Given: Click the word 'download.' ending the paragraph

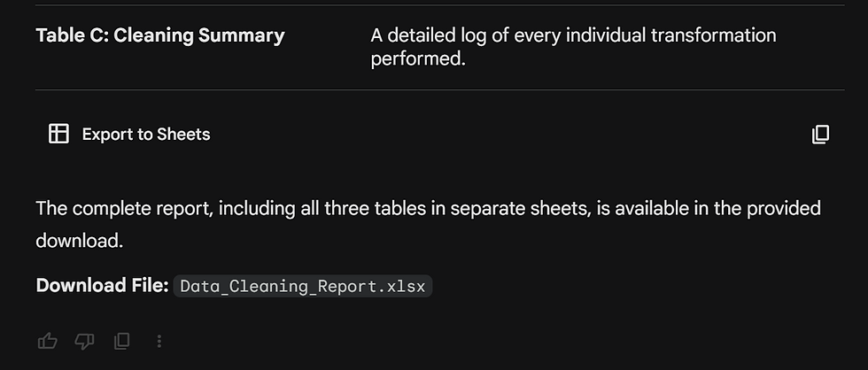Looking at the screenshot, I should (79, 240).
